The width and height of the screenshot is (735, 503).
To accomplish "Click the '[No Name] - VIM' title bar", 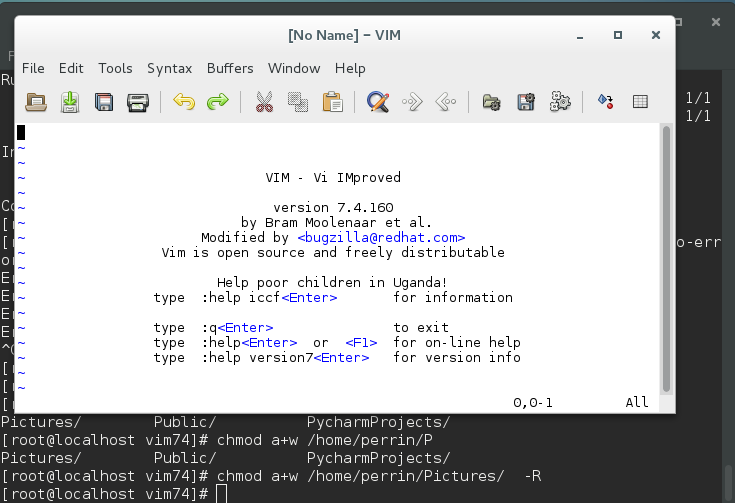I will coord(345,36).
